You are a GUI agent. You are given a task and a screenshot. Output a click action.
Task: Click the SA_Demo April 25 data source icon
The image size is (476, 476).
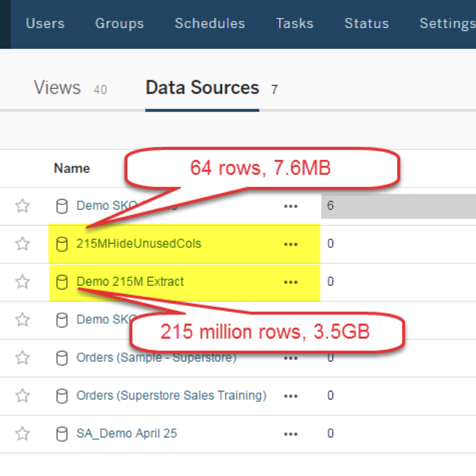pyautogui.click(x=62, y=433)
